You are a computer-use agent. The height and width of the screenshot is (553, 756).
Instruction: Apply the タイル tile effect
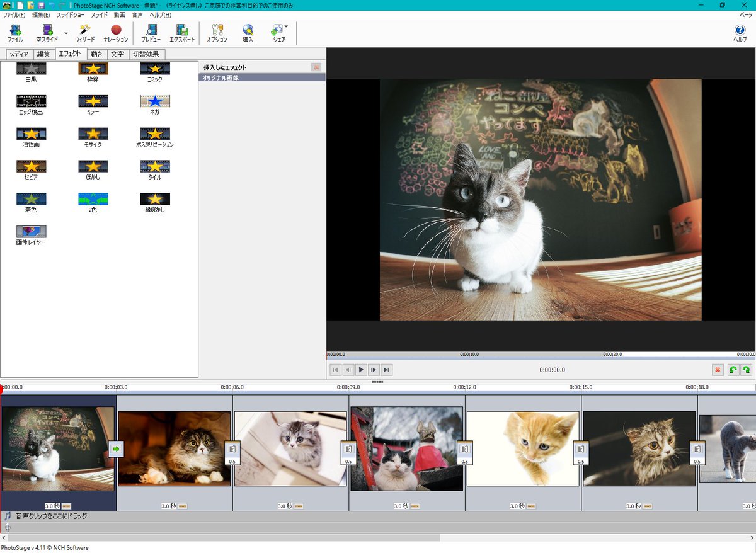pos(155,170)
